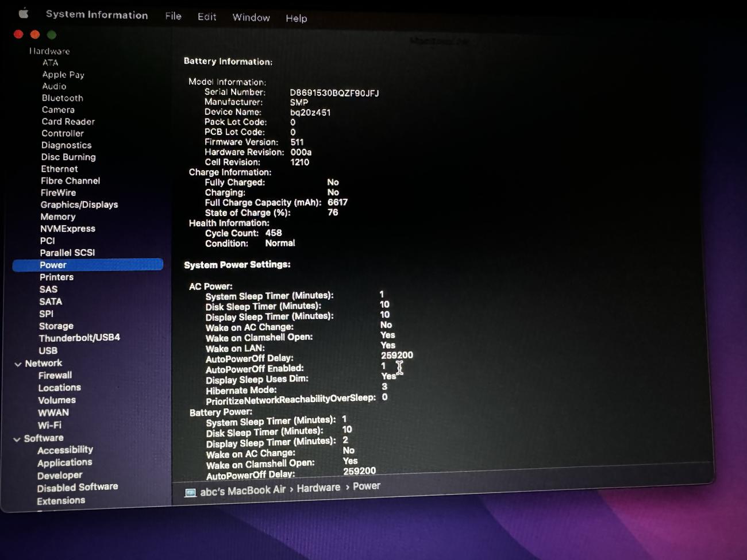Select Audio in the sidebar
This screenshot has width=747, height=560.
54,86
